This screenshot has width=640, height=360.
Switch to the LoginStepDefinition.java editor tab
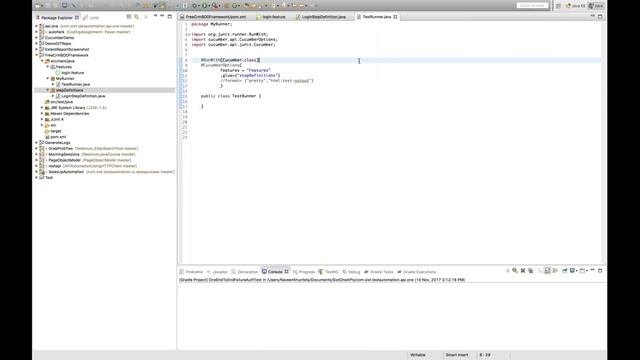click(321, 17)
